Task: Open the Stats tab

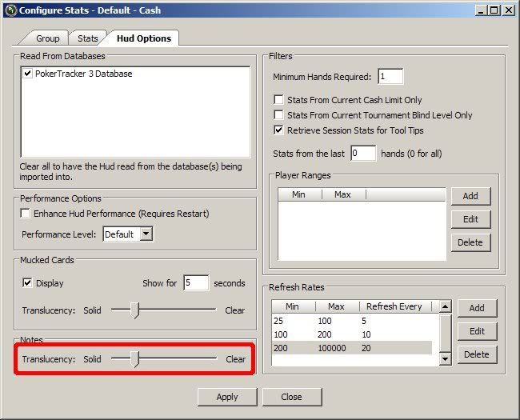Action: coord(87,38)
